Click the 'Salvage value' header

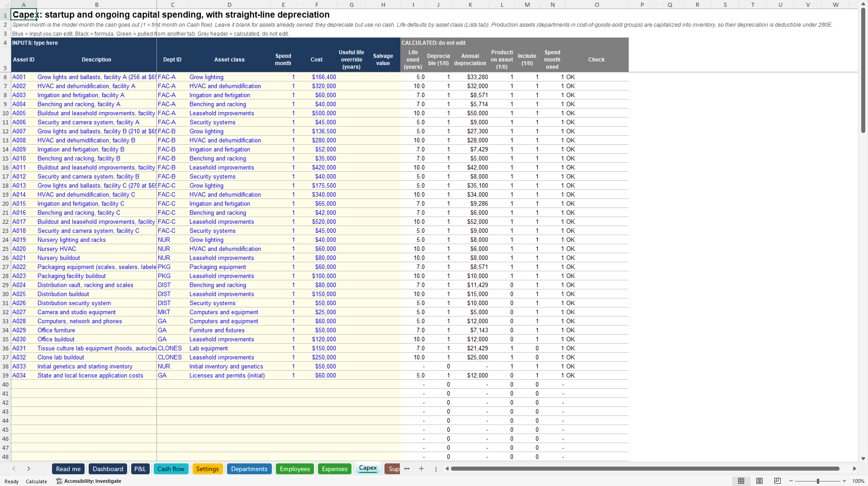tap(383, 59)
